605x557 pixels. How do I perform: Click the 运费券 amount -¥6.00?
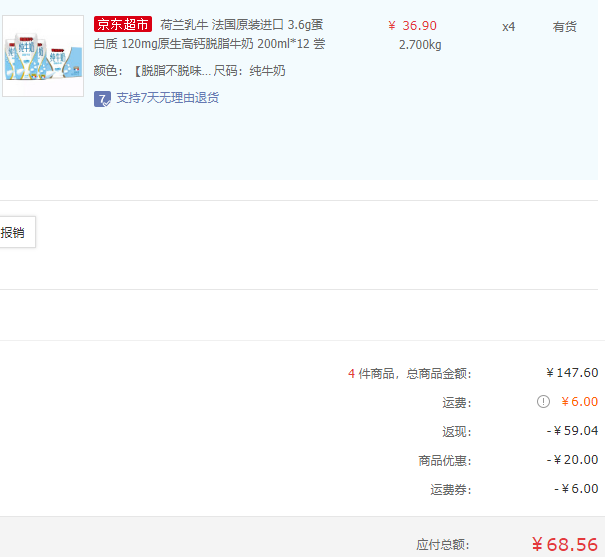pyautogui.click(x=576, y=489)
